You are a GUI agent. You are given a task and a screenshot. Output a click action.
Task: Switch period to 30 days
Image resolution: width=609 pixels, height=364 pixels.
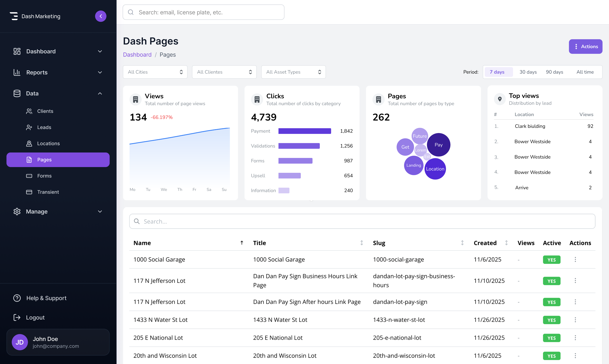point(528,72)
